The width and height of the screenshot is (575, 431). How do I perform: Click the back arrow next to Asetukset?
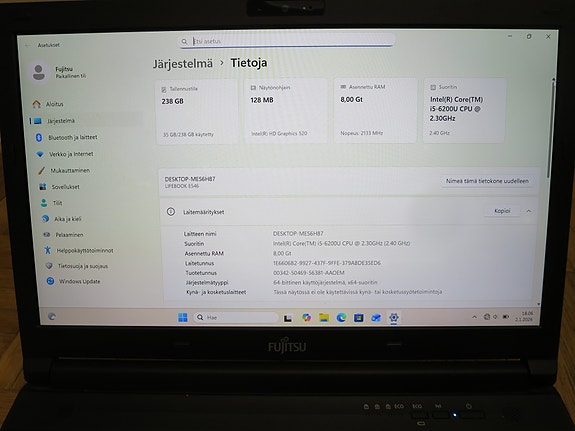27,45
